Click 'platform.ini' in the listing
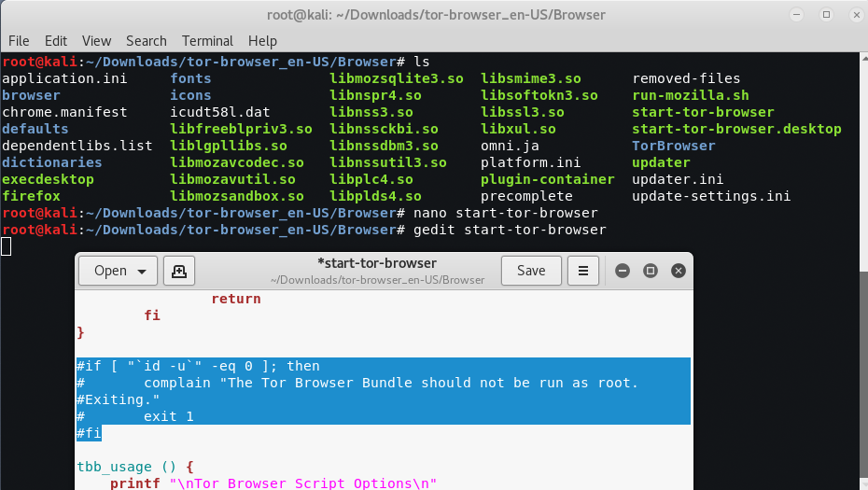Image resolution: width=868 pixels, height=490 pixels. coord(531,162)
